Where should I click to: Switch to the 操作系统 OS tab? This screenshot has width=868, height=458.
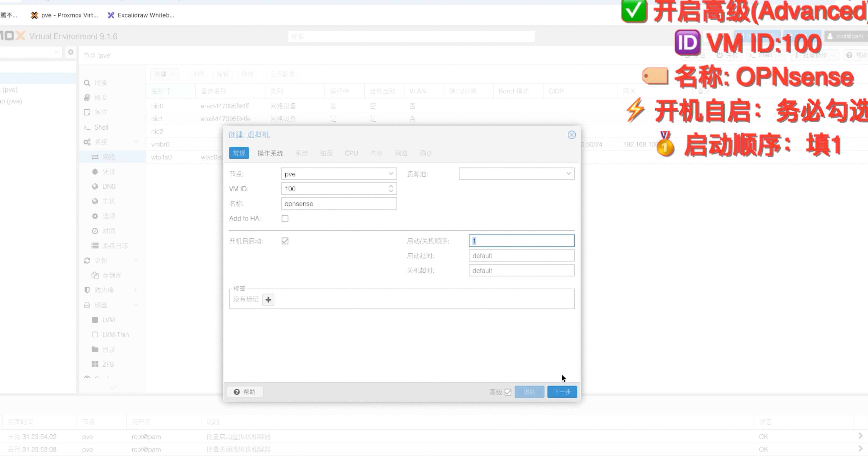point(270,153)
